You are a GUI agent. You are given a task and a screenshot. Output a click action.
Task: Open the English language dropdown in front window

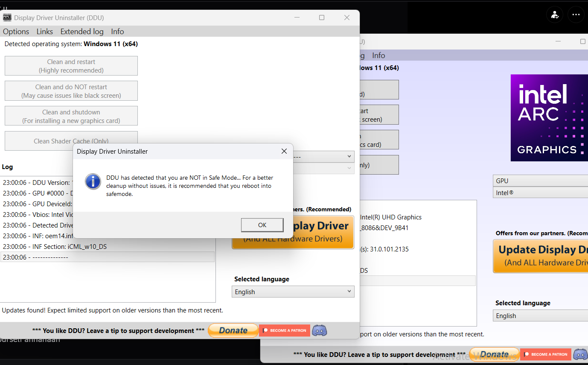tap(293, 292)
